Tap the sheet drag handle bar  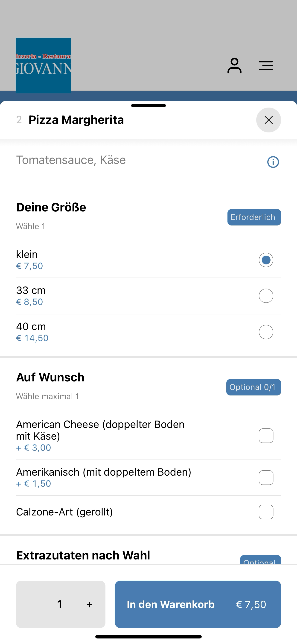coord(148,105)
